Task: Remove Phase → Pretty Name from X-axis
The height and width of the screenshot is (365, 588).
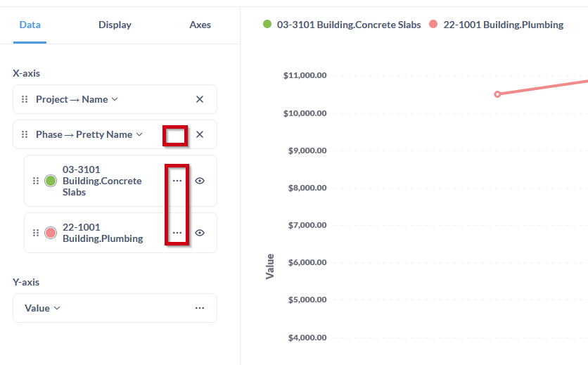Action: click(200, 134)
